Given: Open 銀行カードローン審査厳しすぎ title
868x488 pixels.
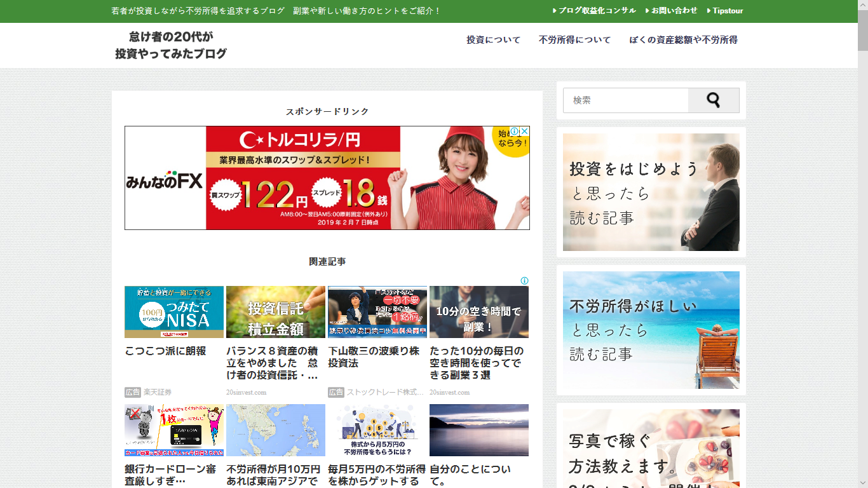Looking at the screenshot, I should 170,475.
